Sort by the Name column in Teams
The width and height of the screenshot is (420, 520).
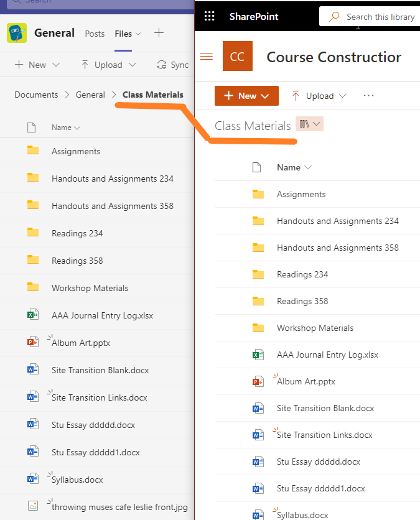[x=66, y=128]
